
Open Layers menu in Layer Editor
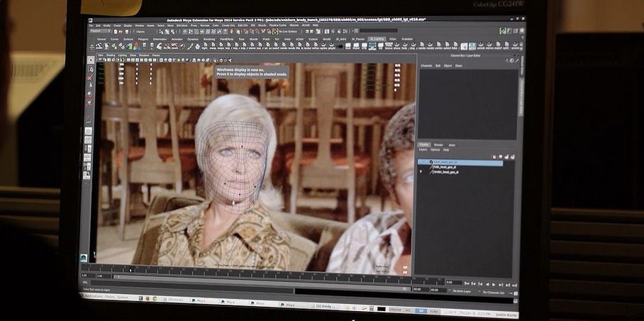pos(423,150)
